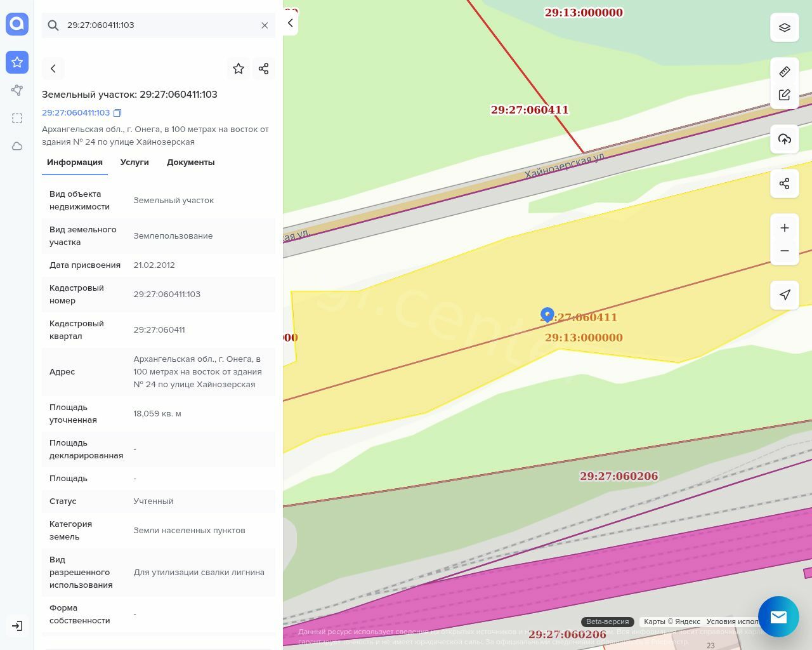Click the blue parcel marker on map
The height and width of the screenshot is (650, 812).
click(x=547, y=315)
